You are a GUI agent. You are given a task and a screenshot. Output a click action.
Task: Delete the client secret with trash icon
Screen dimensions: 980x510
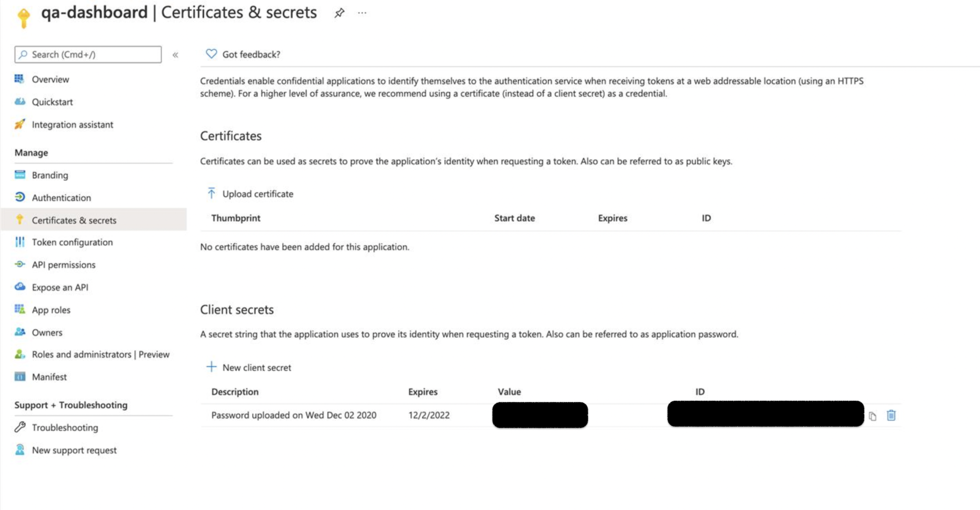891,416
